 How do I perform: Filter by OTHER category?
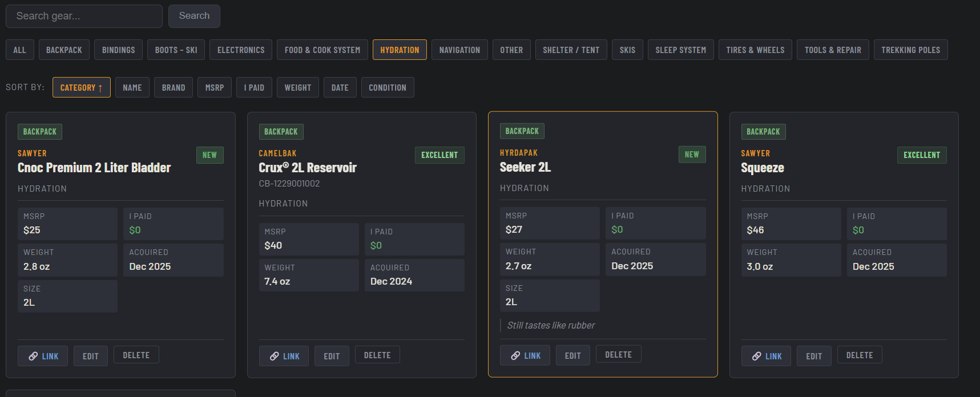[511, 50]
